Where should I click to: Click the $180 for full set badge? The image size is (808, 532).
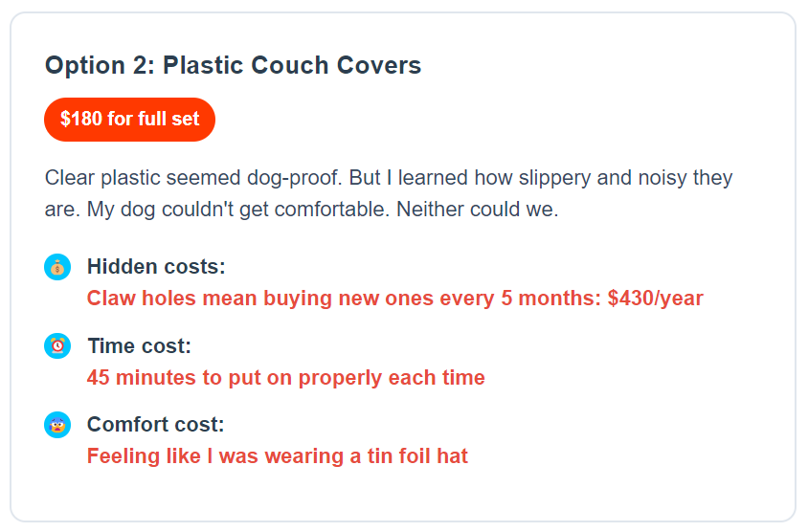129,119
